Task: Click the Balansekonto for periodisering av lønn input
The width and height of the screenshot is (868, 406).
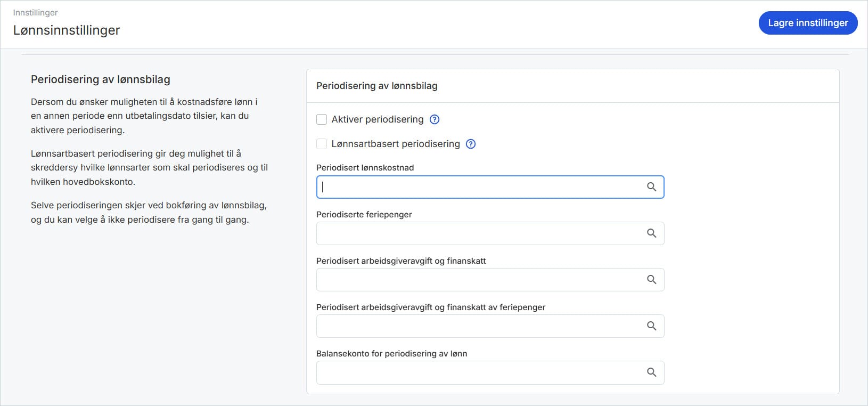Action: pyautogui.click(x=490, y=372)
